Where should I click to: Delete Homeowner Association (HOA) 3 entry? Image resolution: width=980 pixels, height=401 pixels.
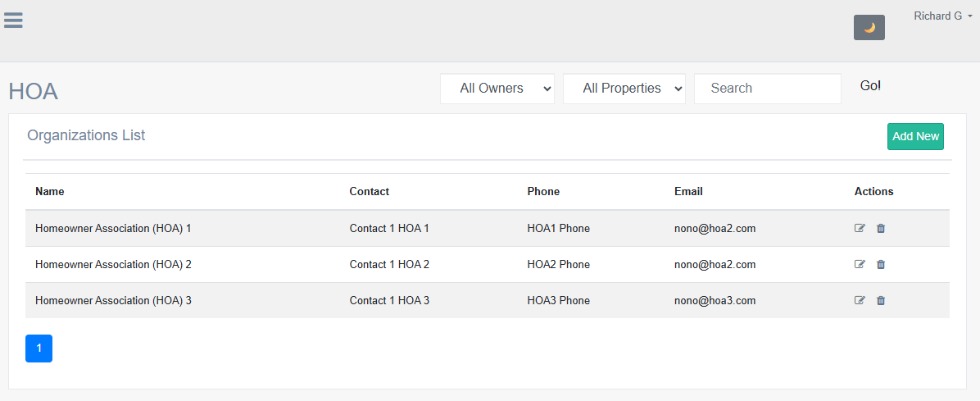(881, 301)
